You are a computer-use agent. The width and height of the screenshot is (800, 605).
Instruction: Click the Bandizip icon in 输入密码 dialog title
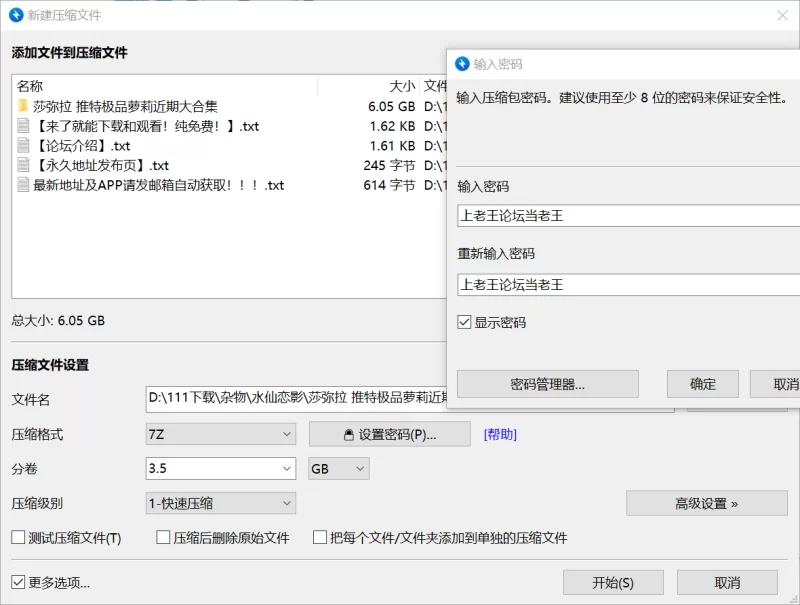(462, 64)
